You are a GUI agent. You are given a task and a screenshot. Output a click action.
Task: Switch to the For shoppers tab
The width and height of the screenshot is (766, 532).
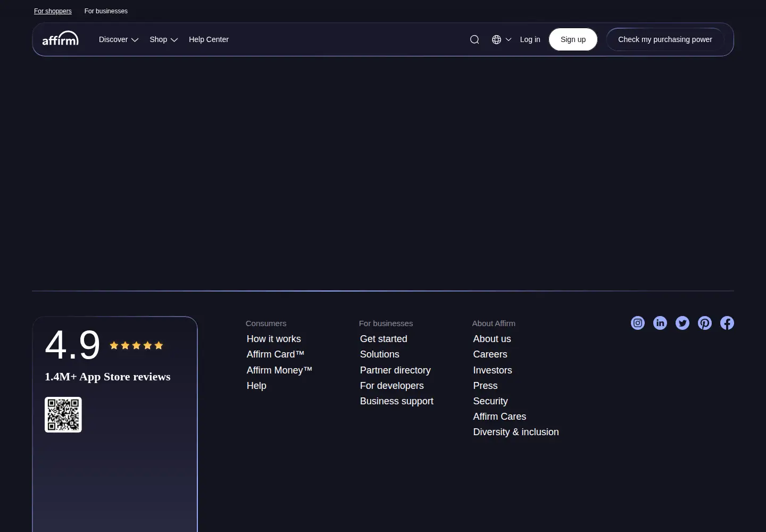pos(53,11)
